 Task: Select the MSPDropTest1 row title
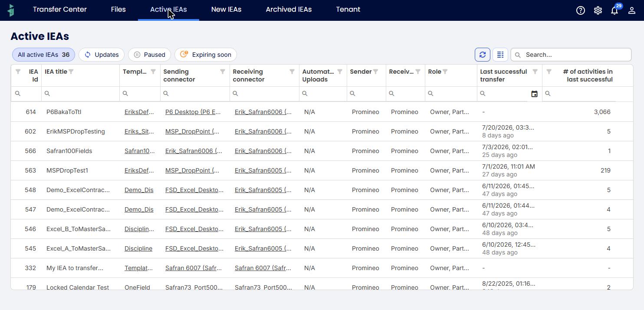pyautogui.click(x=67, y=170)
